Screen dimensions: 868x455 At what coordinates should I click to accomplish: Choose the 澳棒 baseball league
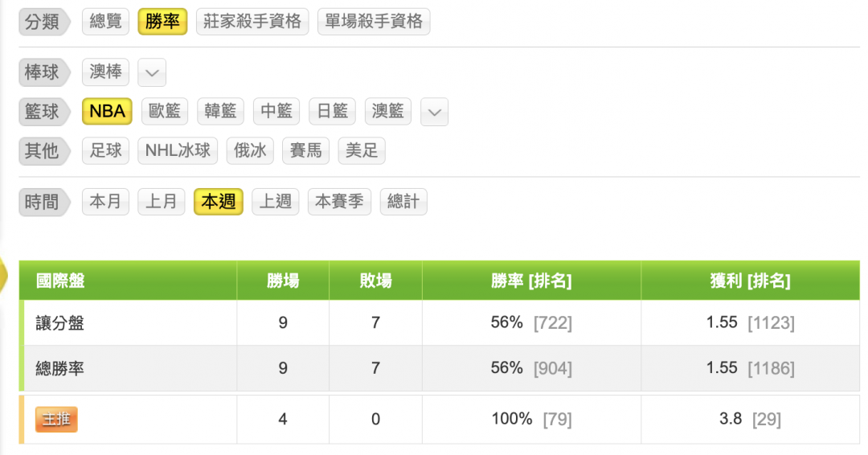point(105,72)
